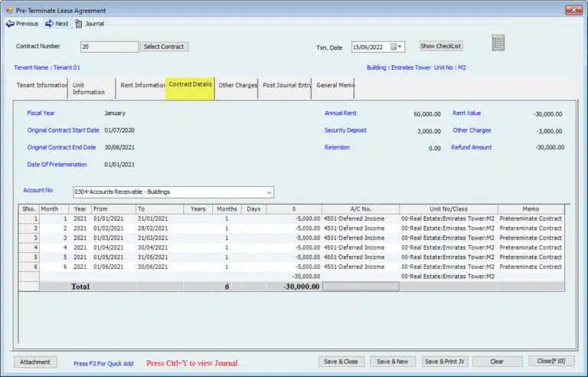Click the Clear button
Image resolution: width=588 pixels, height=377 pixels.
click(x=497, y=362)
